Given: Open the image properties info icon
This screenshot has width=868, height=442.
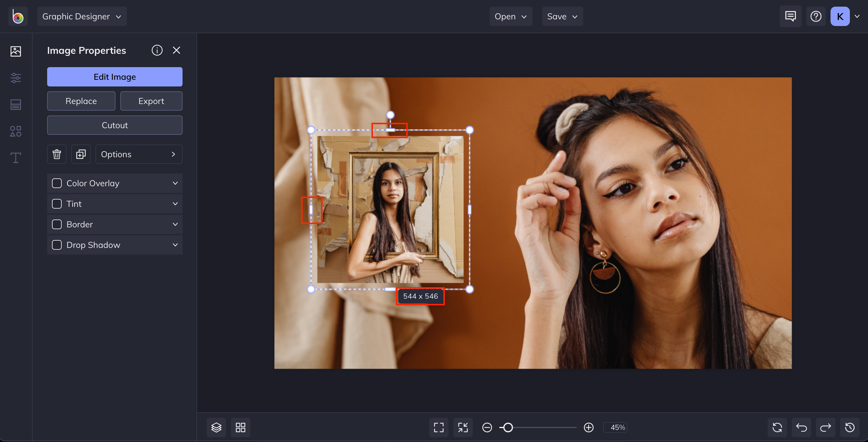Looking at the screenshot, I should pos(157,50).
